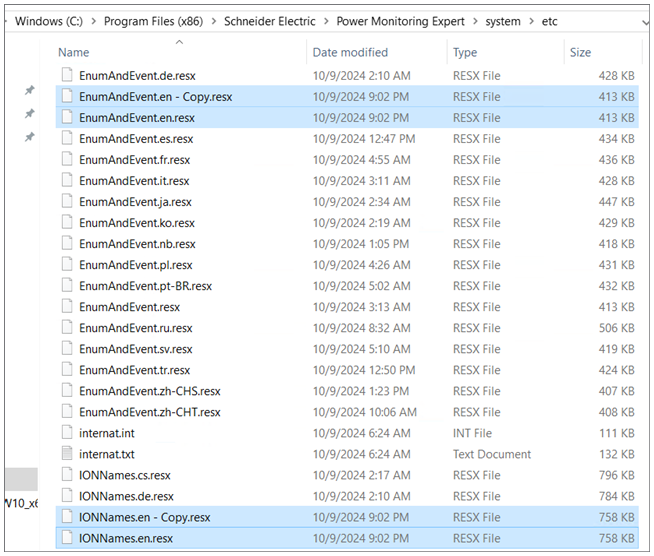Click the top pin icon in navigation pane
The height and width of the screenshot is (556, 654).
(x=29, y=90)
